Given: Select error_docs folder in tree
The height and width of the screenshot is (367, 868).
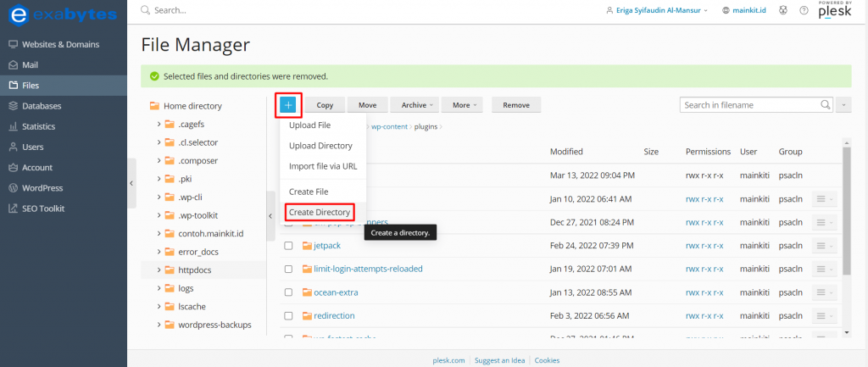Looking at the screenshot, I should tap(198, 252).
